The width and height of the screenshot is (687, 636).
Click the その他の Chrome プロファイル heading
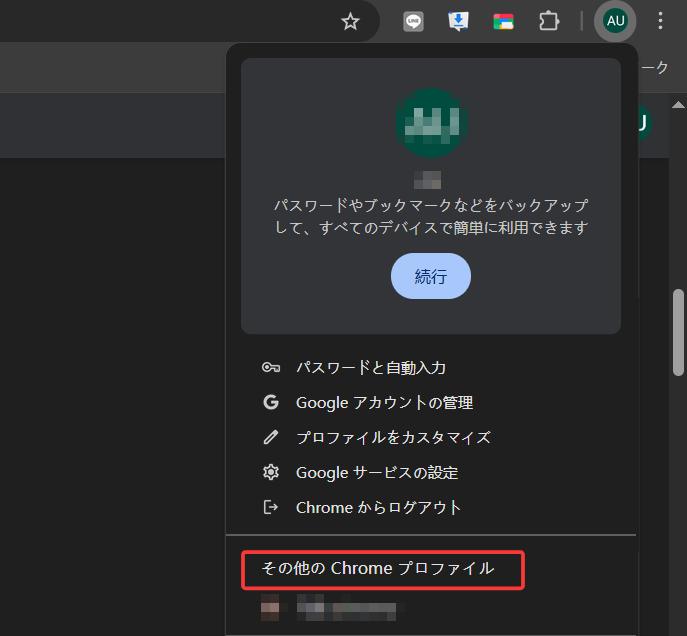coord(378,568)
